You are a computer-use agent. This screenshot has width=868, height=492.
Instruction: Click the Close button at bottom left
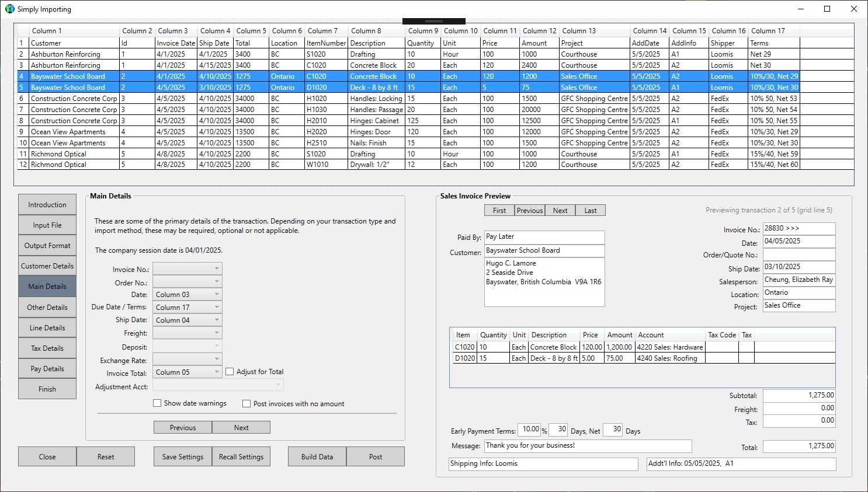click(47, 457)
